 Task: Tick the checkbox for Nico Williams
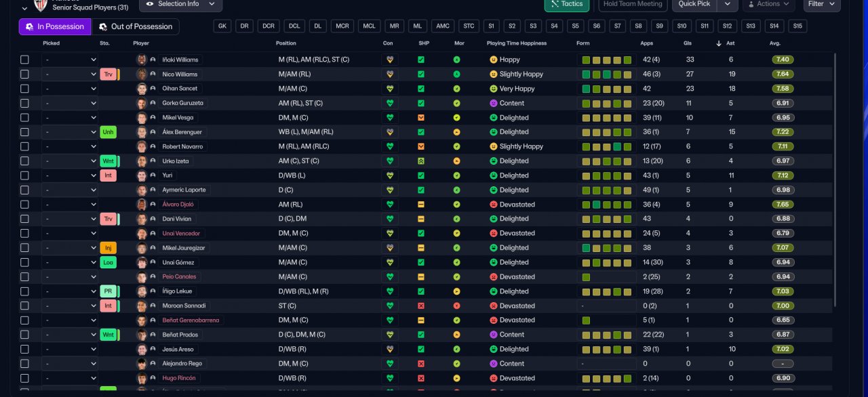pos(24,75)
